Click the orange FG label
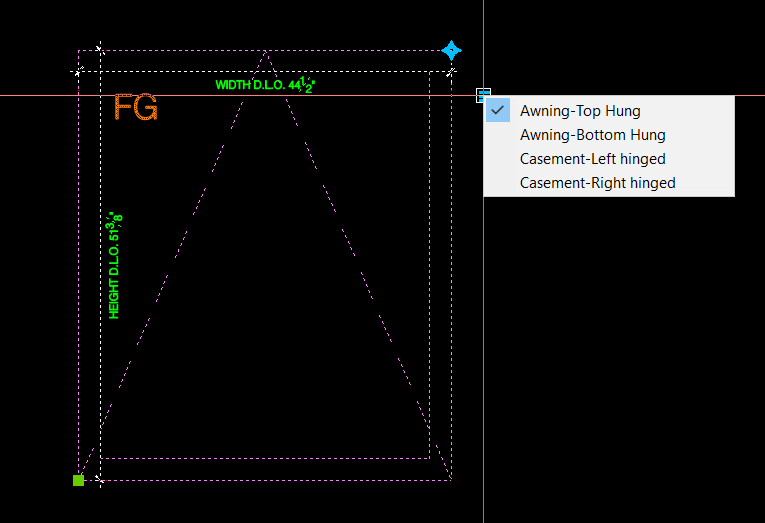 click(x=136, y=107)
